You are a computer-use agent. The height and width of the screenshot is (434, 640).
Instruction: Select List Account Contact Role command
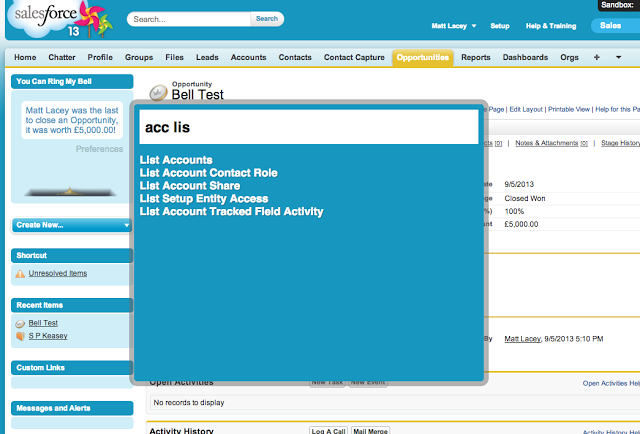click(208, 173)
